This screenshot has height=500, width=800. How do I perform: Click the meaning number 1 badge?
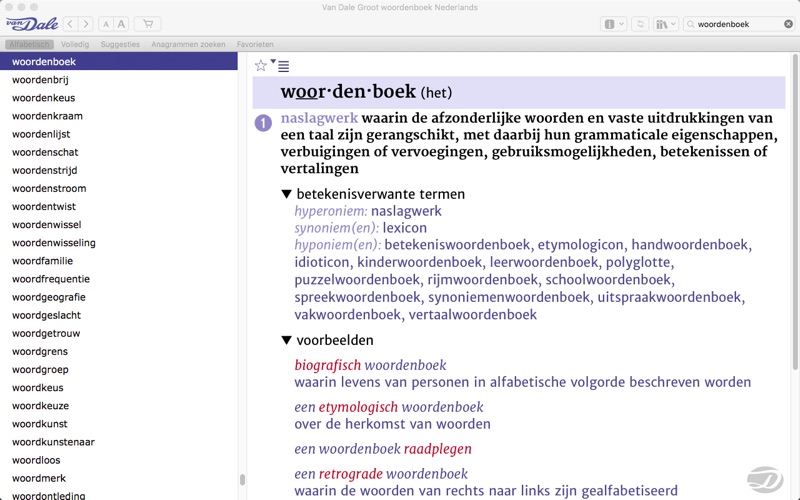pyautogui.click(x=263, y=123)
